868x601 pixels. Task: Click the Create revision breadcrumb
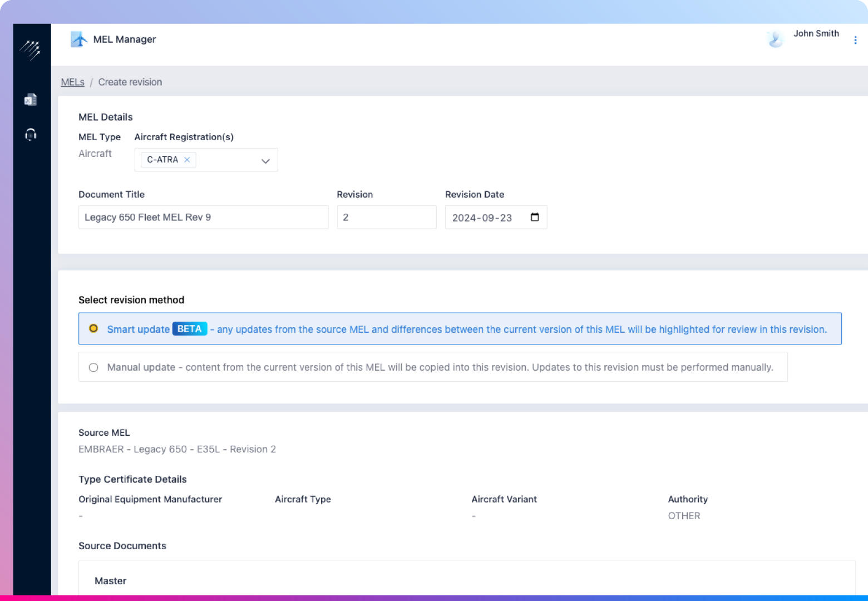point(130,82)
